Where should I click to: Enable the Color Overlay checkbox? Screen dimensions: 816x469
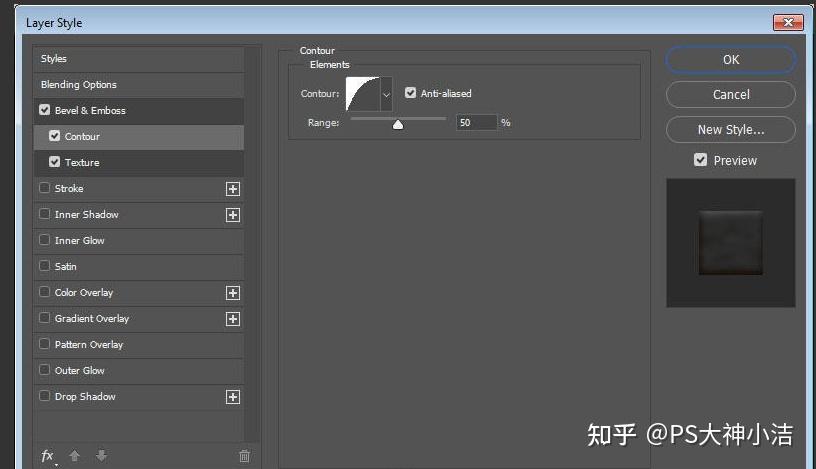click(x=45, y=292)
